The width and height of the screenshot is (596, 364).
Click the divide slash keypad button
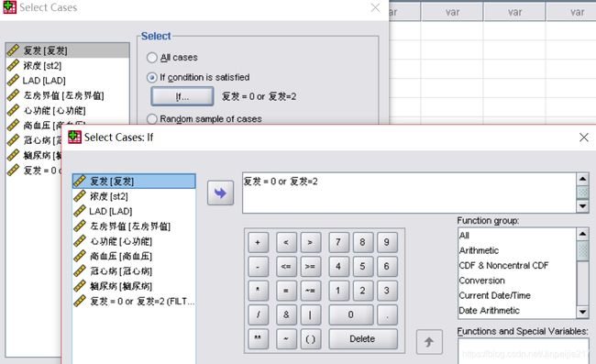click(258, 314)
